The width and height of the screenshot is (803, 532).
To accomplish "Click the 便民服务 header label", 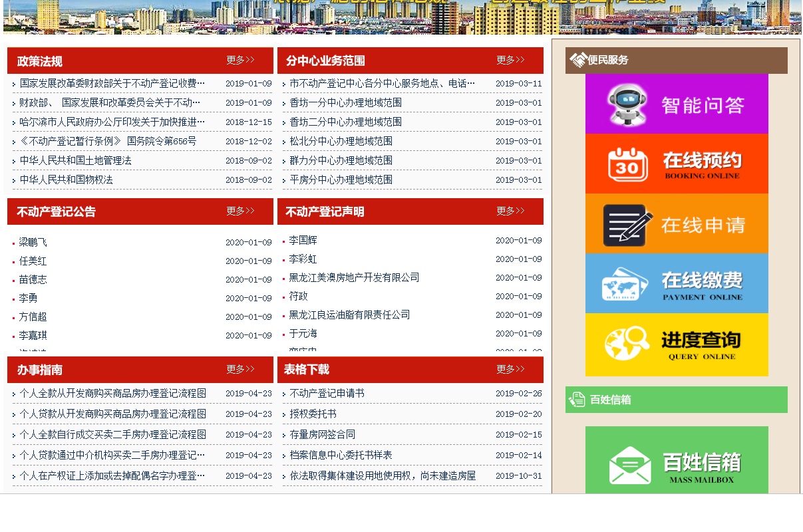I will pos(608,60).
